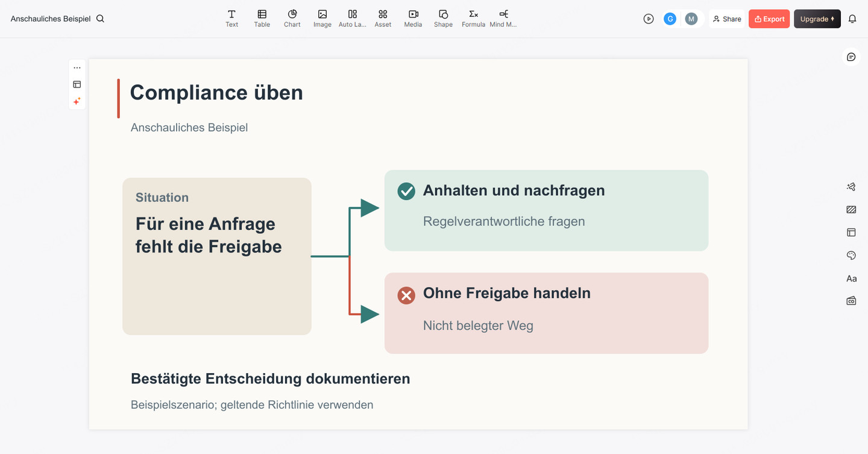Choose the Auto Layout tool
Viewport: 868px width, 454px height.
(353, 18)
